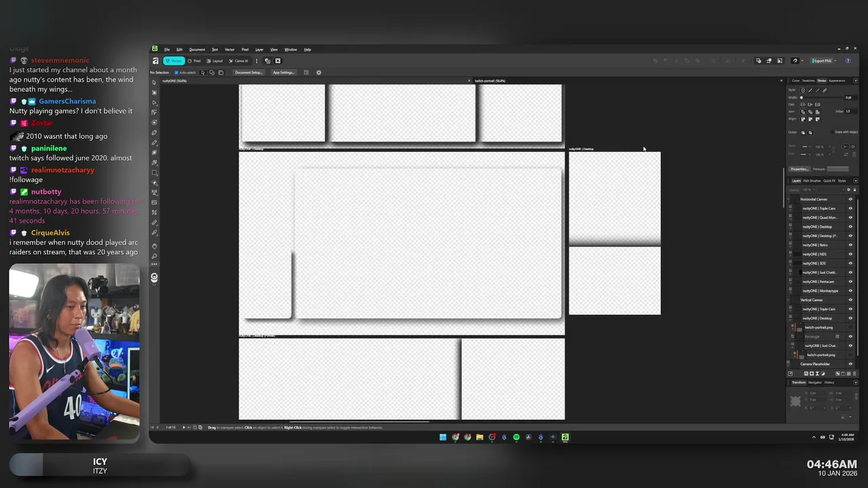Switch to the Styles tab

pyautogui.click(x=842, y=181)
